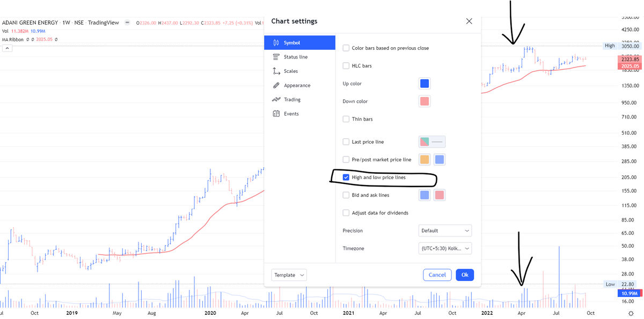Open the pink ask line color swatch
The image size is (644, 319).
click(439, 195)
